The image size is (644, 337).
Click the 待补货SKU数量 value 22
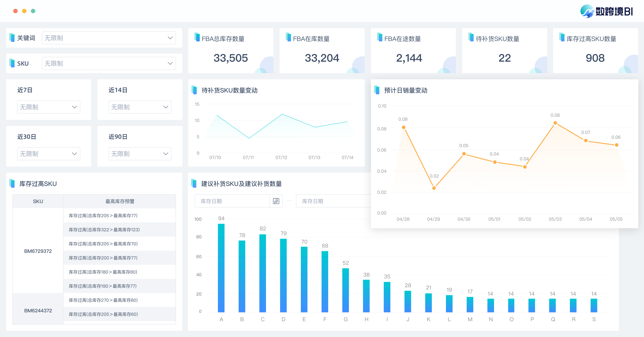(x=504, y=58)
